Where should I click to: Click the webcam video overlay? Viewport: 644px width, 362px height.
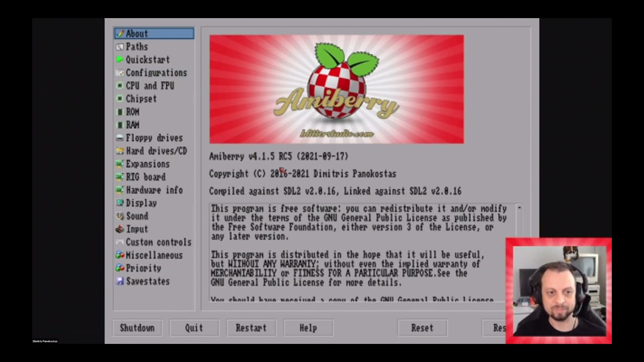558,291
